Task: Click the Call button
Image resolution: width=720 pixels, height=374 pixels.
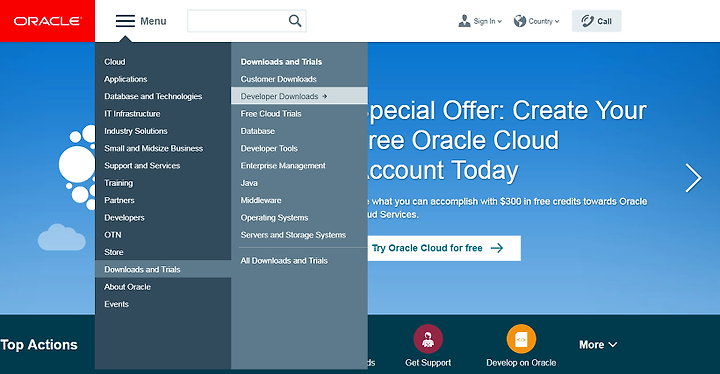Action: point(596,21)
